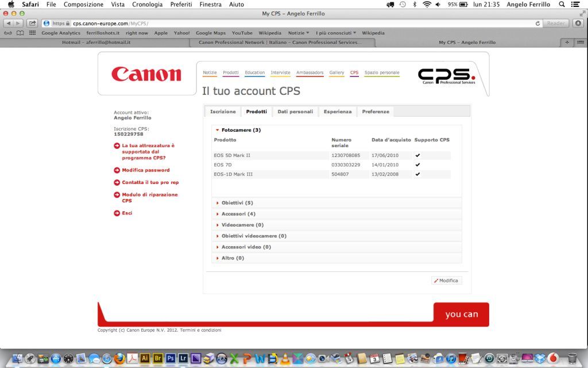Open Firefox in the dock
This screenshot has height=368, width=588.
pos(119,359)
